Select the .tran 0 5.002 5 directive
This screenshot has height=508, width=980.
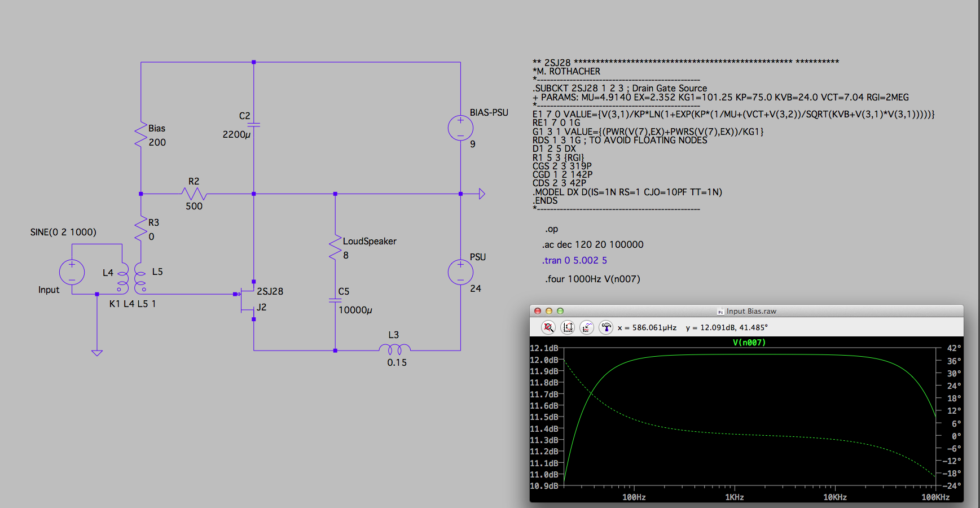click(574, 260)
